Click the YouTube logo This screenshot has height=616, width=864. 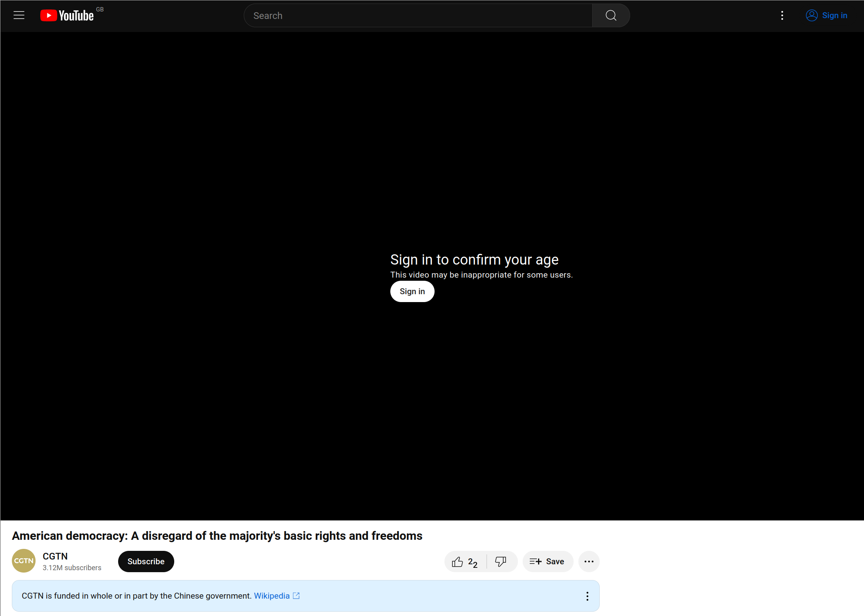[67, 15]
